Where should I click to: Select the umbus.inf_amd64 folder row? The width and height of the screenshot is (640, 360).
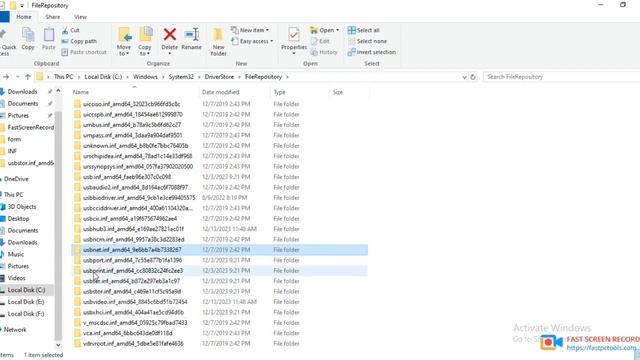(x=220, y=125)
